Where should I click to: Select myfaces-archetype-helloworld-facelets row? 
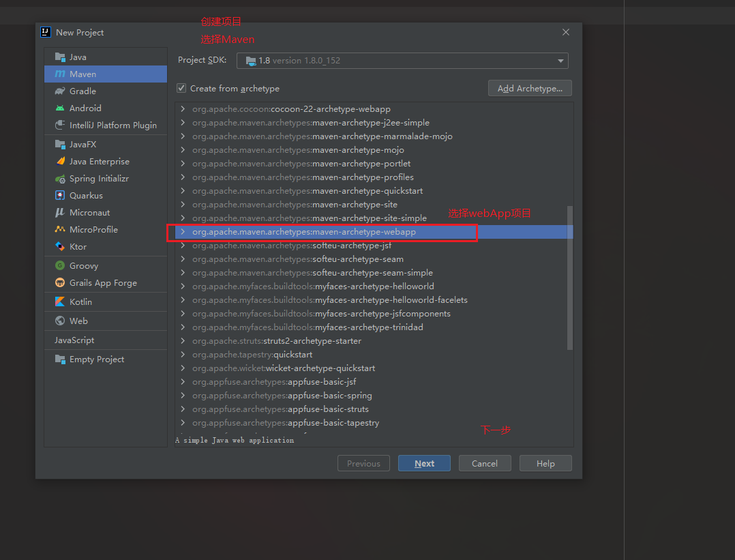pos(374,299)
